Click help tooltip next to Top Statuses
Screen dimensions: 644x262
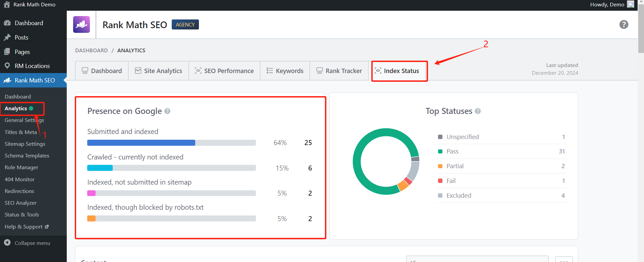(x=478, y=111)
